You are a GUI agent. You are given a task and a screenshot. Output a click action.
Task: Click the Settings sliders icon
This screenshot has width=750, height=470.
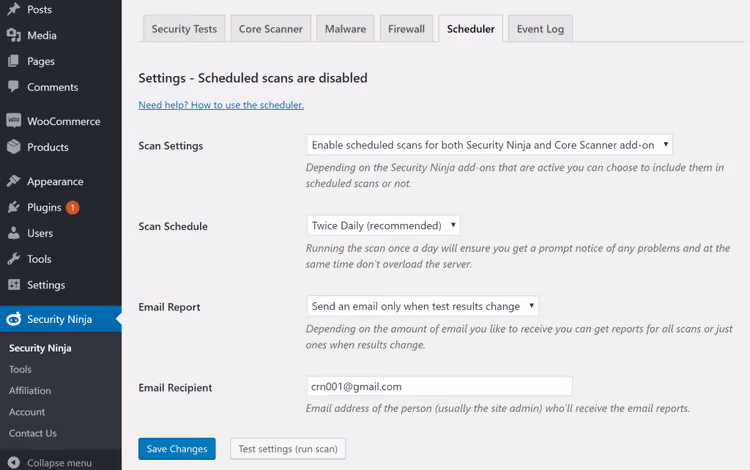pos(13,284)
